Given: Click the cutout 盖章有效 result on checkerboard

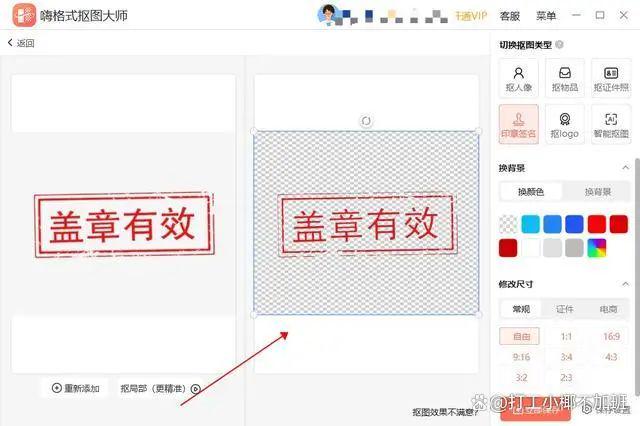Looking at the screenshot, I should (367, 224).
